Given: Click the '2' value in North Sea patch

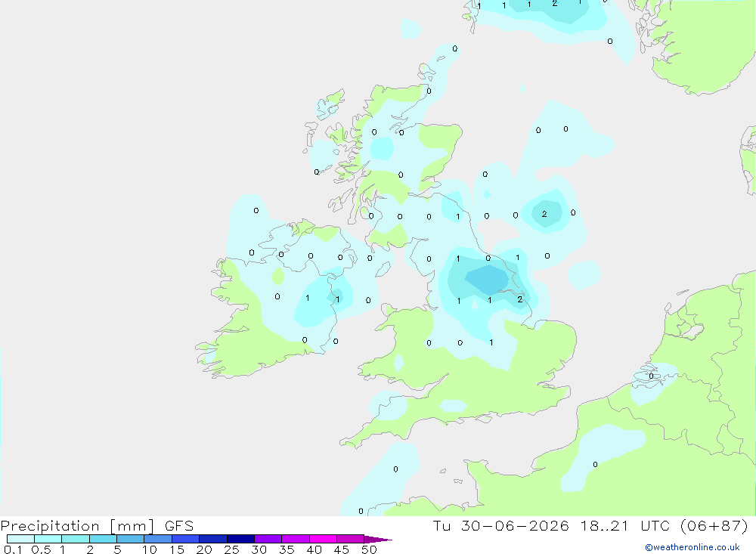Looking at the screenshot, I should click(544, 214).
